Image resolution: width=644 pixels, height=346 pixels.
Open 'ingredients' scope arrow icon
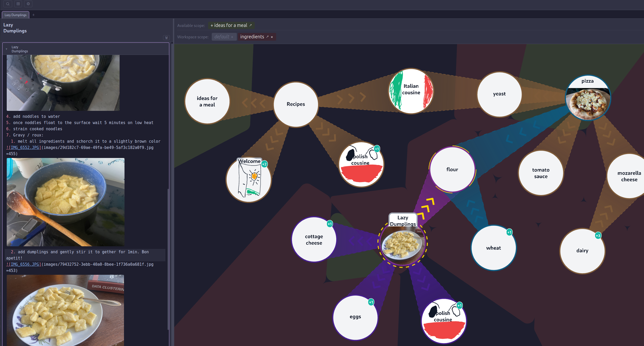coord(267,37)
